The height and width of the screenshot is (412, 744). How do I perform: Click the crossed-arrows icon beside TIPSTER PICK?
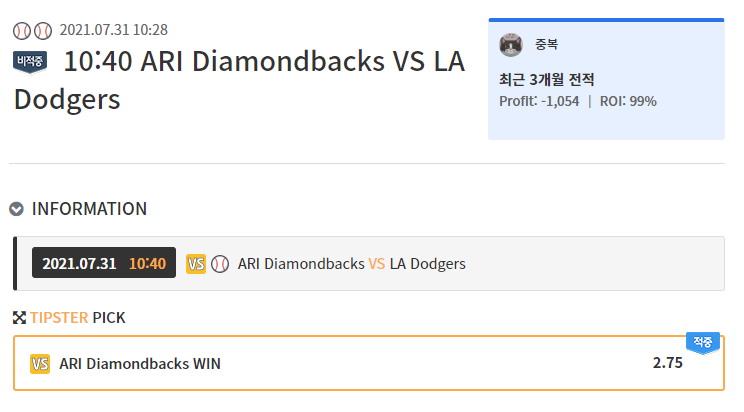[18, 318]
